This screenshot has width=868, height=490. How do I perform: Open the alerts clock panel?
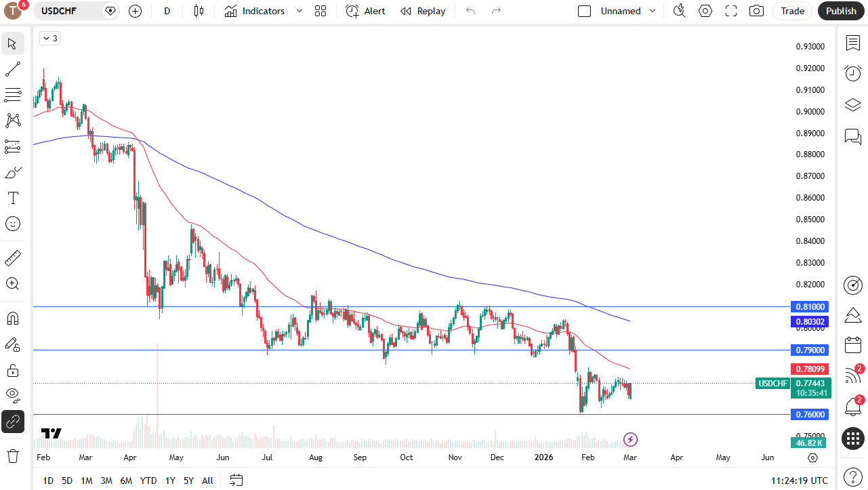pos(852,73)
